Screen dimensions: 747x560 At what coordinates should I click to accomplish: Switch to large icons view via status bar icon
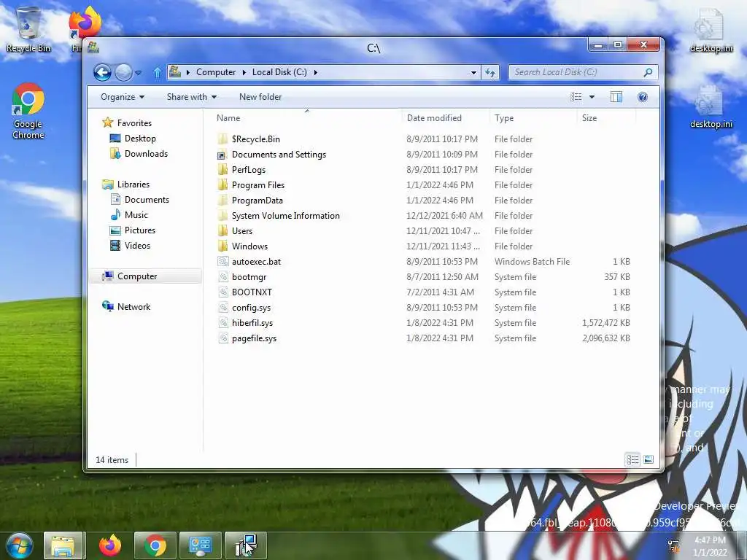[649, 459]
